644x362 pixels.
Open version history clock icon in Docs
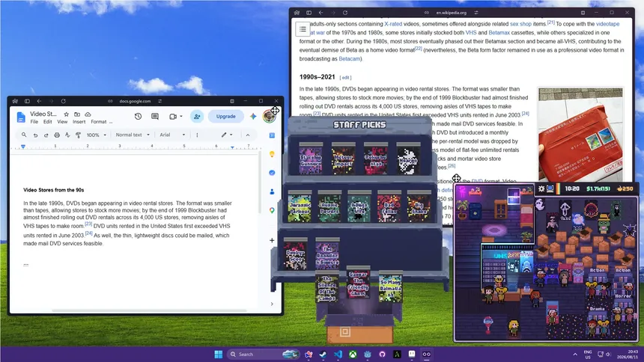point(138,117)
